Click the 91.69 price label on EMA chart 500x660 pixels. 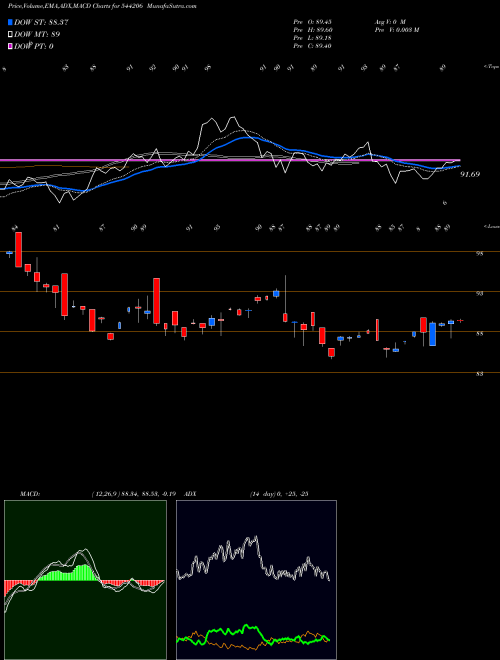tap(470, 174)
